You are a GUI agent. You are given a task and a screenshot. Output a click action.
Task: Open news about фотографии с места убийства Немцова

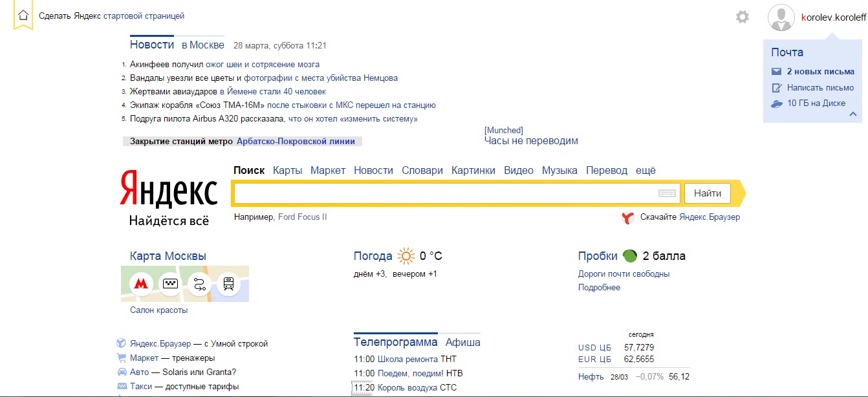click(x=321, y=78)
